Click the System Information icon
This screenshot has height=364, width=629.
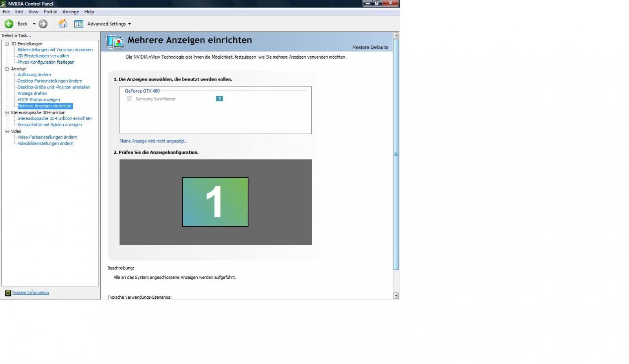pyautogui.click(x=8, y=293)
